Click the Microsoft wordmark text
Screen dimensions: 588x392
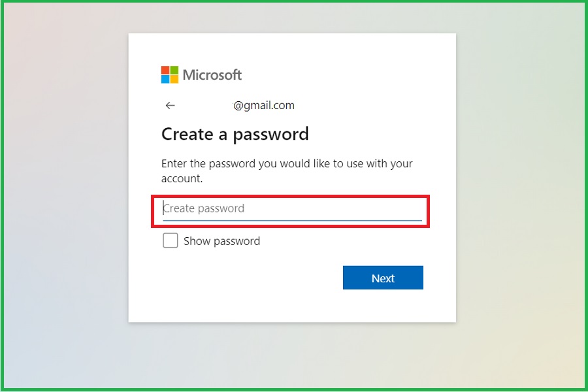click(212, 74)
